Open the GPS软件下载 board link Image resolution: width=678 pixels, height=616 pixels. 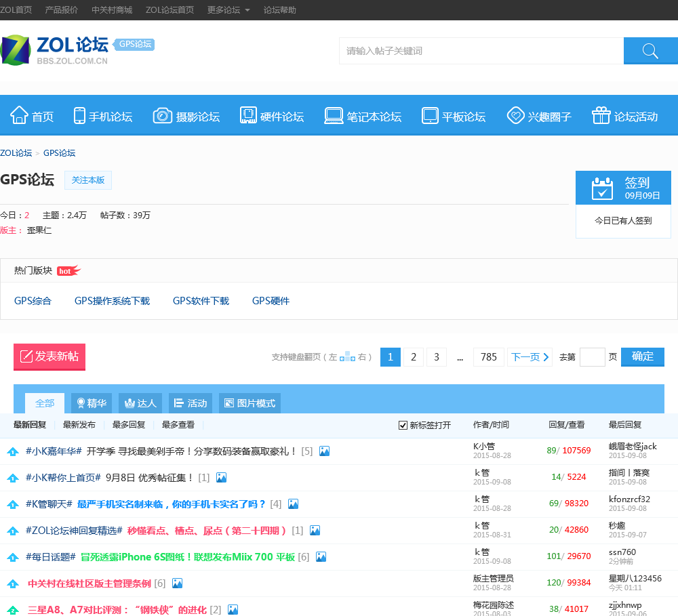tap(201, 301)
